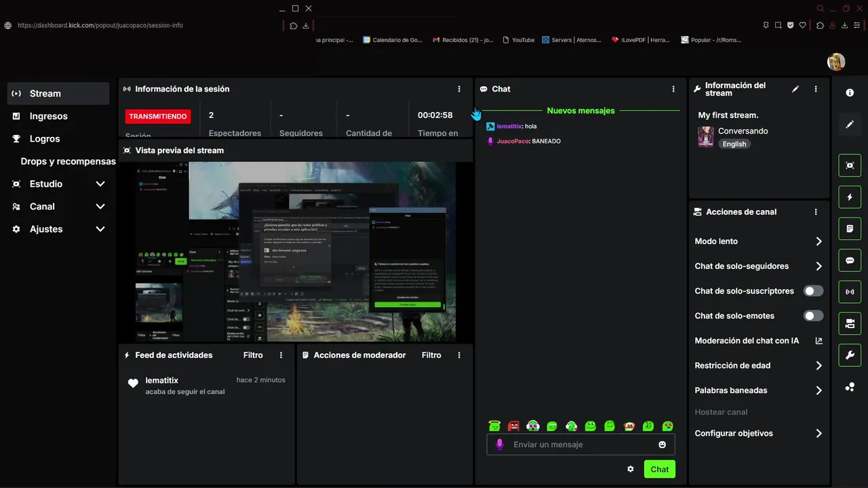The width and height of the screenshot is (868, 488).
Task: Click the stream preview thumbnail
Action: pyautogui.click(x=295, y=251)
